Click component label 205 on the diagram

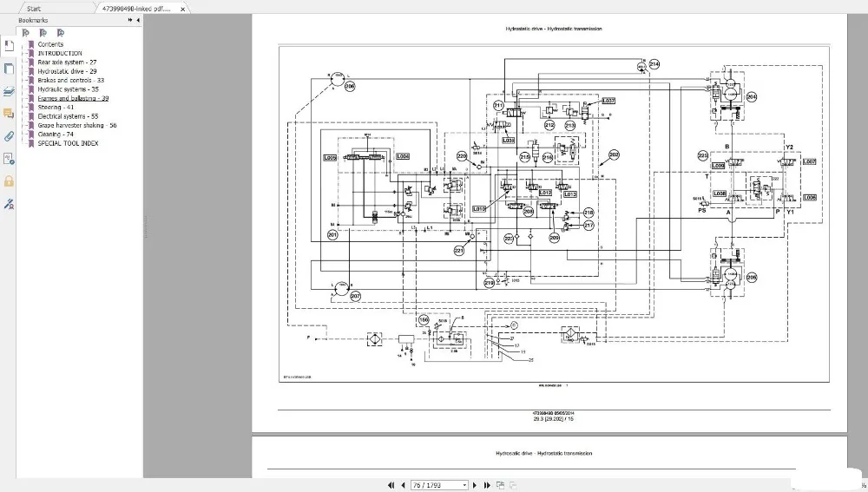[x=752, y=278]
